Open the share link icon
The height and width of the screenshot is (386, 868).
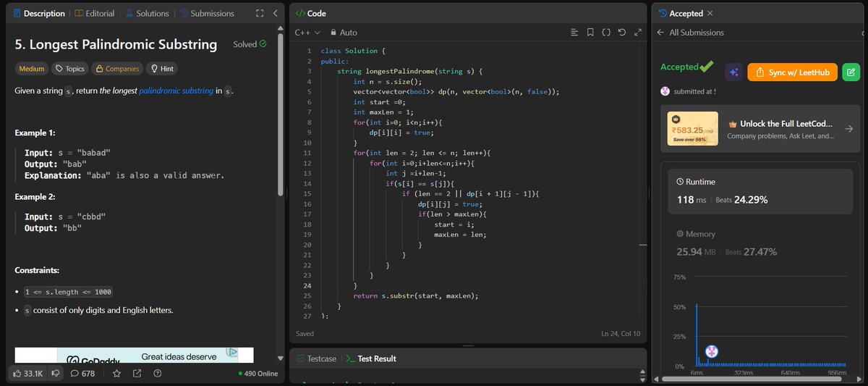click(137, 374)
